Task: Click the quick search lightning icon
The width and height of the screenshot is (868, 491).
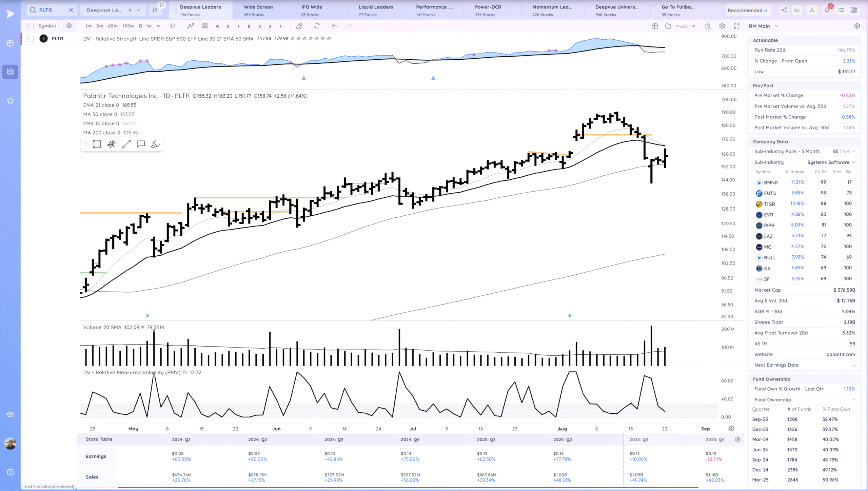Action: [x=708, y=26]
